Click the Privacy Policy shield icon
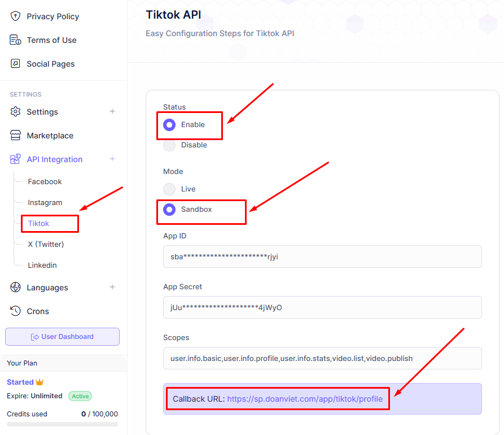Screen dimensions: 504x435 point(15,16)
